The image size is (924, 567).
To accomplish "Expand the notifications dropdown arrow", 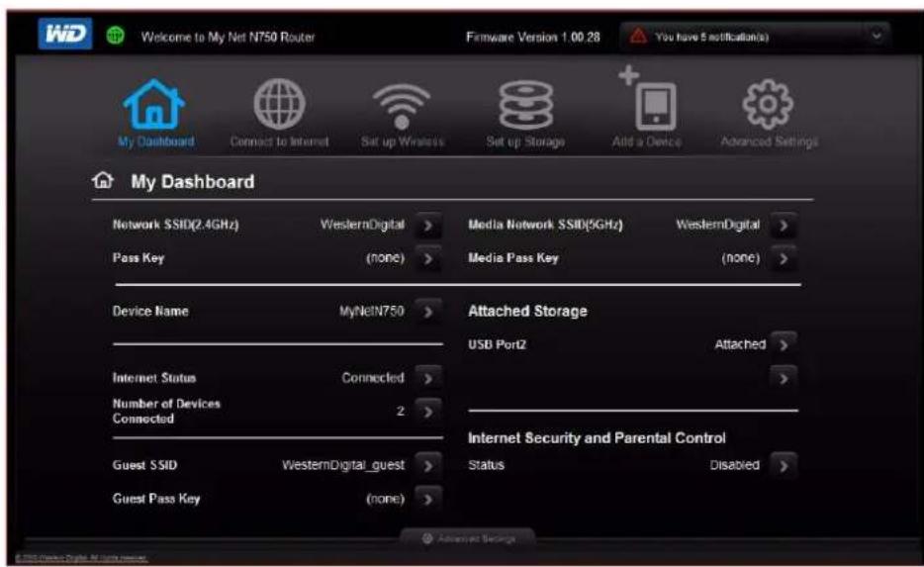I will (x=877, y=36).
